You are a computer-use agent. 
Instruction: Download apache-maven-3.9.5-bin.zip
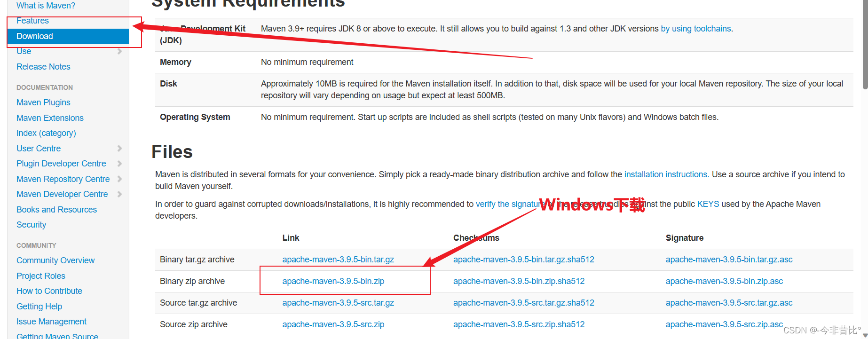coord(333,281)
